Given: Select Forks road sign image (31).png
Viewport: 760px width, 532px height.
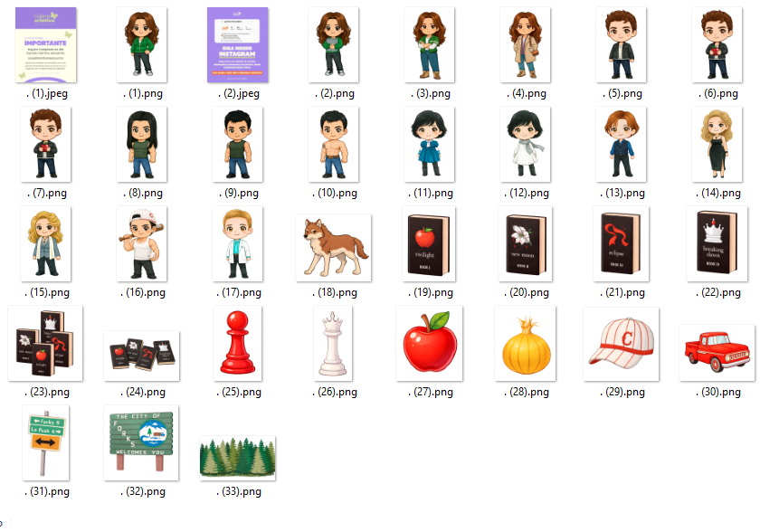Looking at the screenshot, I should tap(45, 443).
